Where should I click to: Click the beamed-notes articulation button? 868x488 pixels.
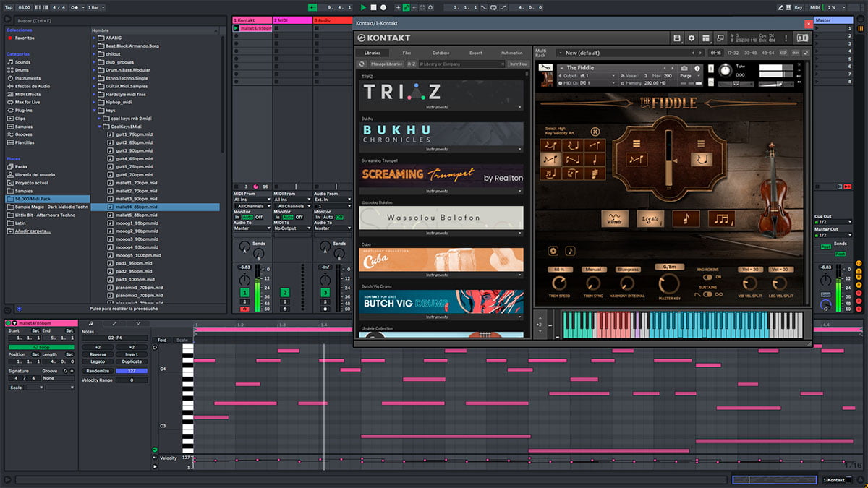[x=721, y=219]
